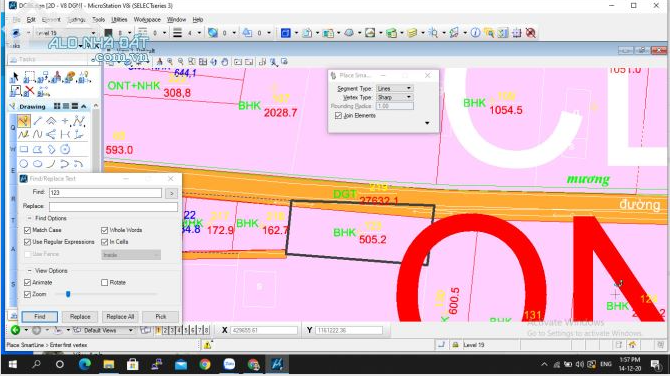Open the Segment Type dropdown
Screen dimensions: 670x376
click(x=394, y=88)
